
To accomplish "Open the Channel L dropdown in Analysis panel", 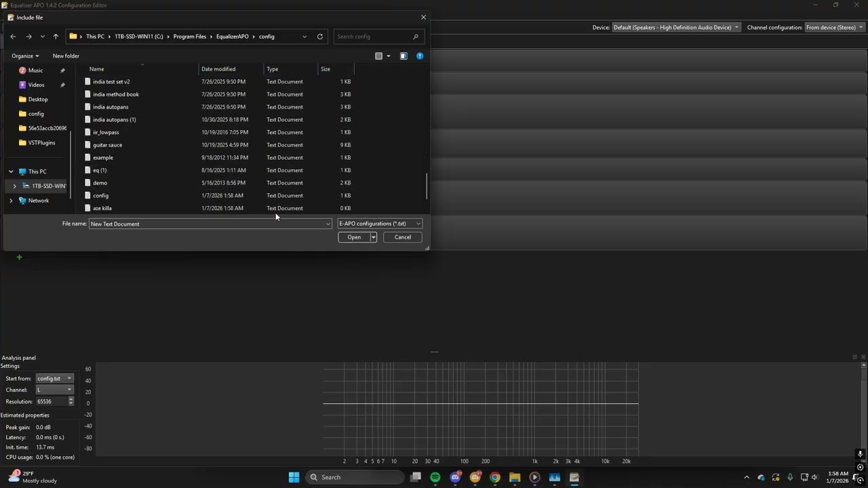I will [55, 390].
